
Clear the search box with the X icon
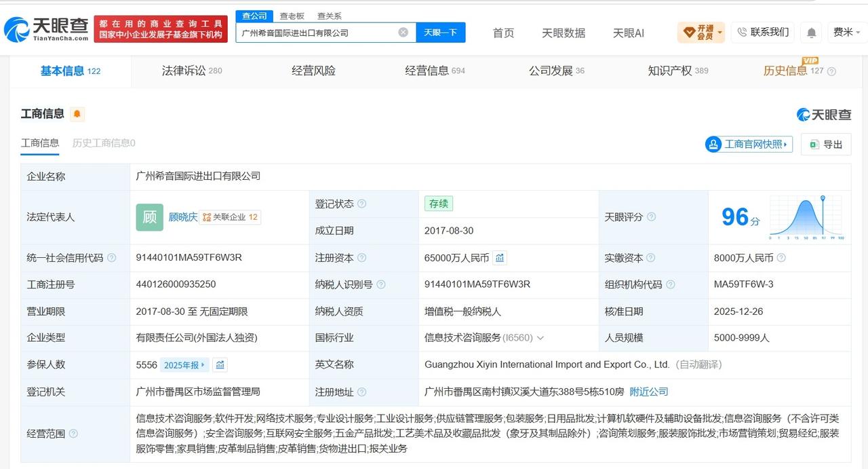point(403,32)
